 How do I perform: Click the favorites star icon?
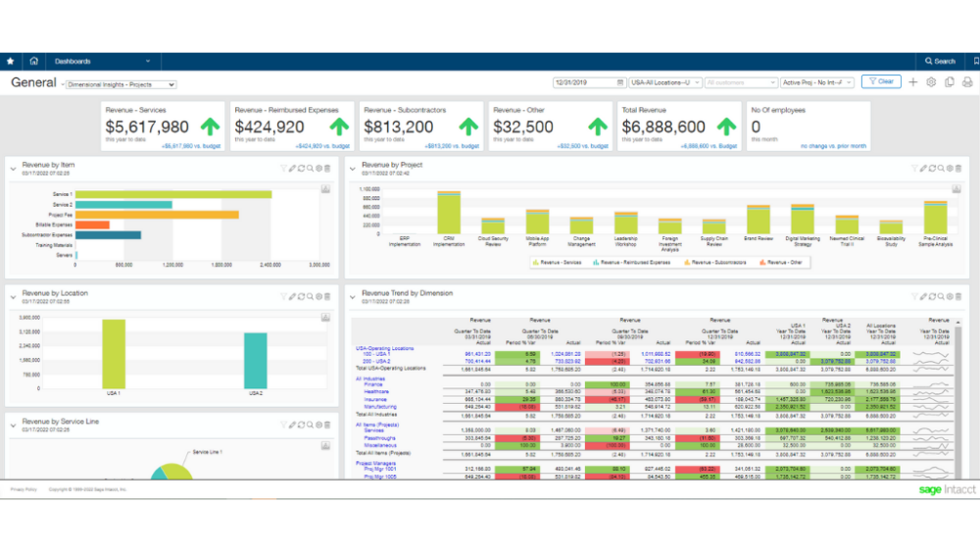coord(11,62)
